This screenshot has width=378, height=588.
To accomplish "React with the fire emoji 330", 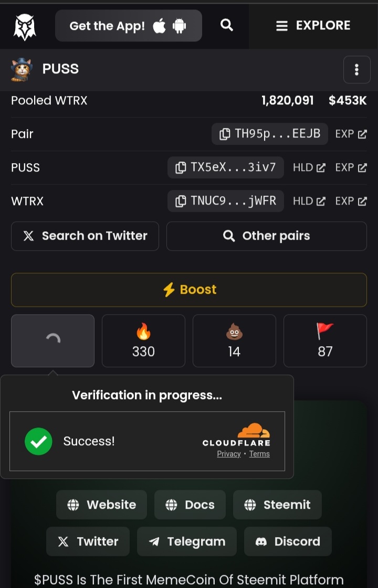I will click(143, 340).
